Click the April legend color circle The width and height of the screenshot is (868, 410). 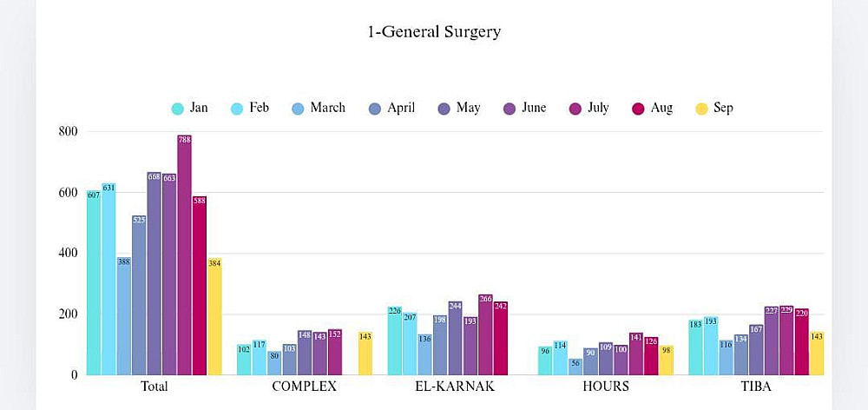(x=375, y=109)
